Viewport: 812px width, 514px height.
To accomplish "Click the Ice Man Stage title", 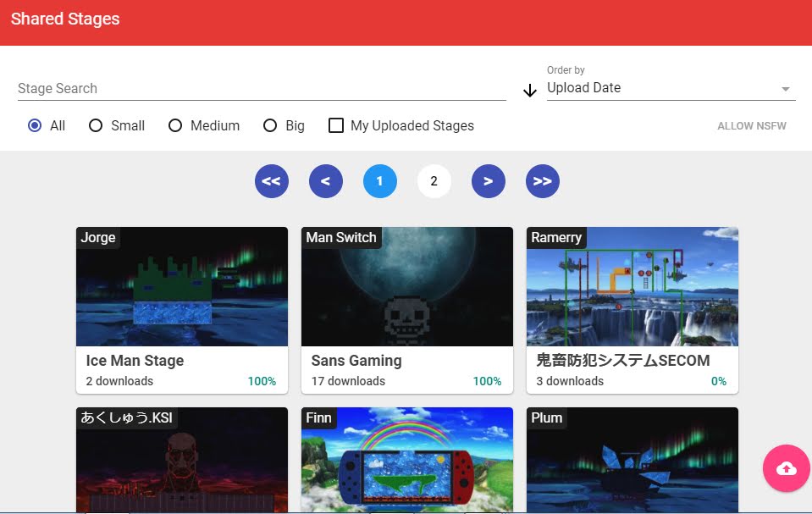I will tap(135, 360).
